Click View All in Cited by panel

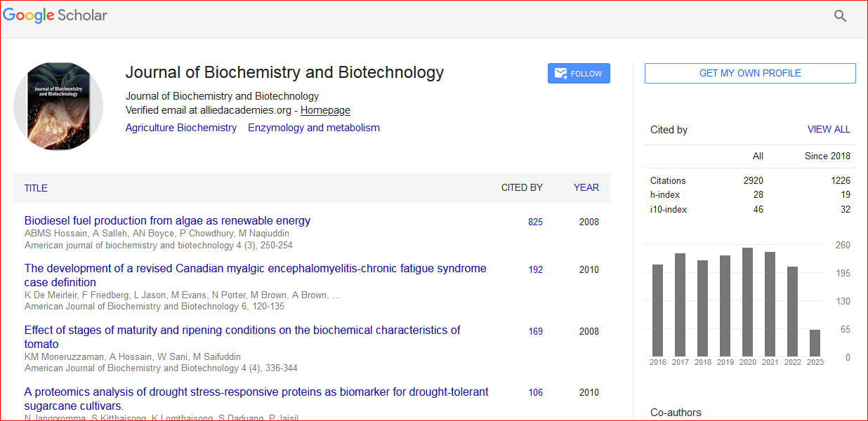coord(828,129)
